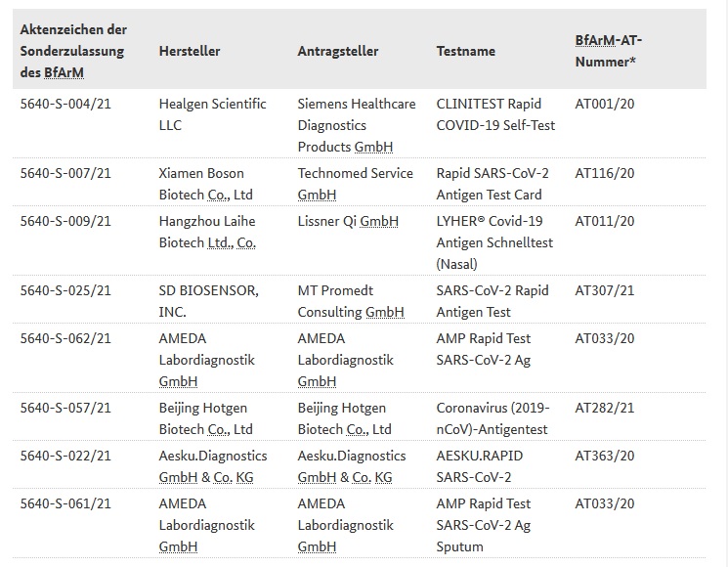
Task: Click the BfArM-AT-Nummer column header
Action: coord(608,51)
